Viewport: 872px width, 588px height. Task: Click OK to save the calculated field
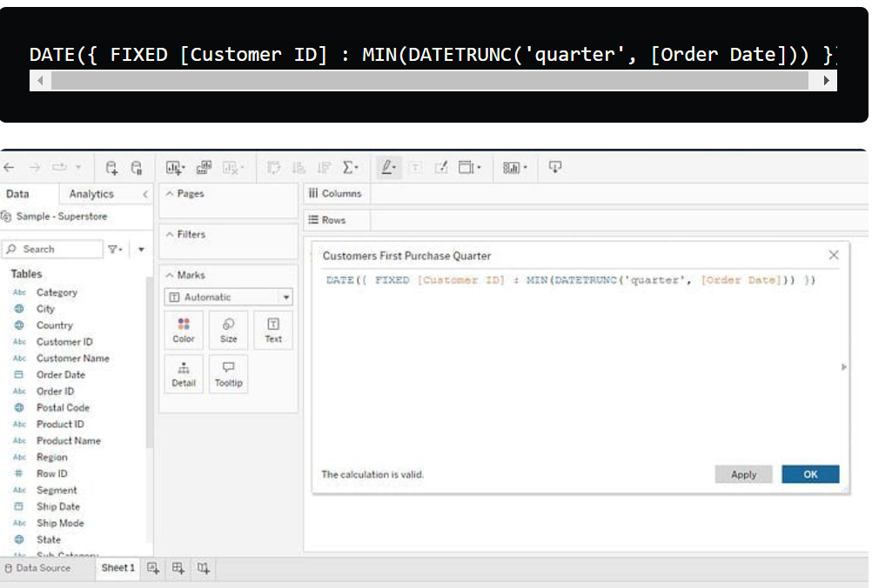[x=810, y=474]
